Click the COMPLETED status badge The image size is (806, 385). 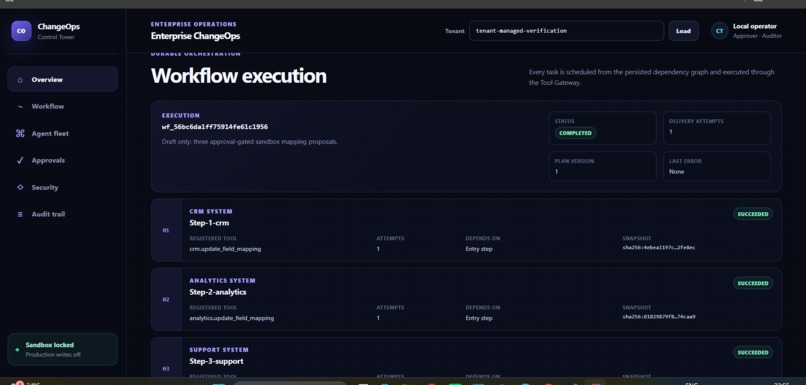point(575,133)
